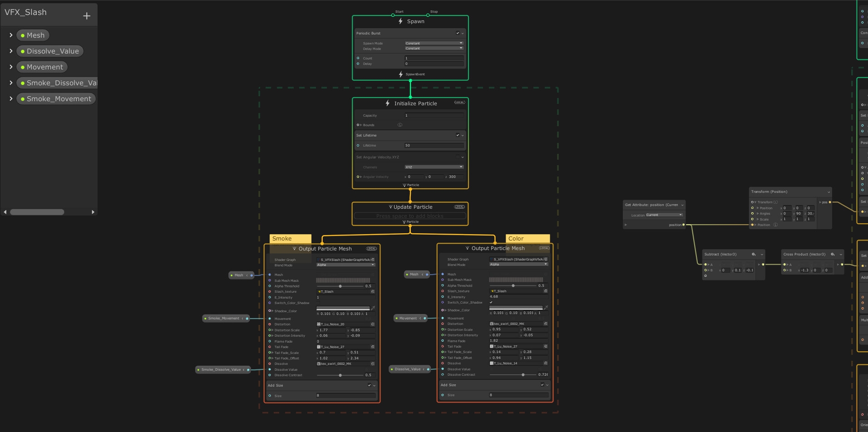Open Shadow_Color swatch in Smoke output
The height and width of the screenshot is (432, 868).
pos(343,308)
